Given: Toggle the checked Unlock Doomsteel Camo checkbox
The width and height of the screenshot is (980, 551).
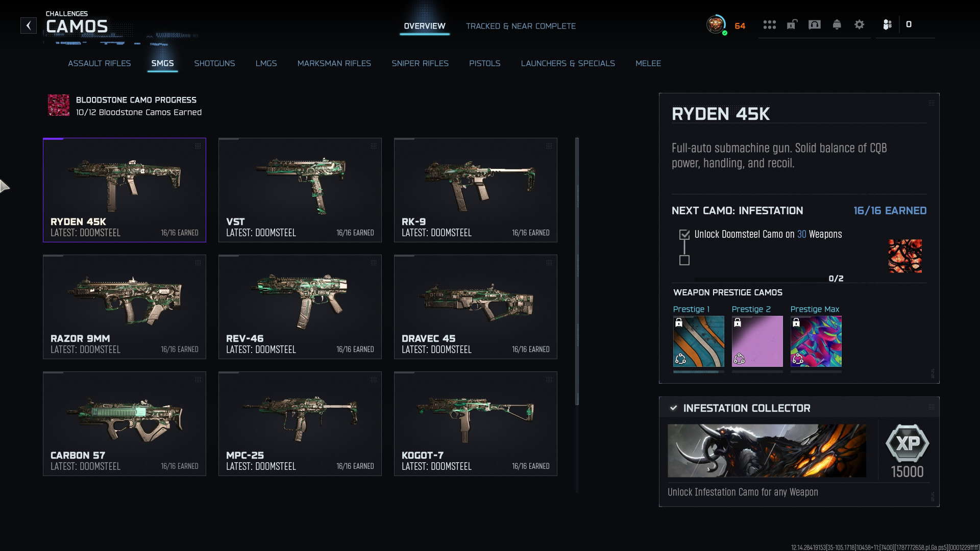Looking at the screenshot, I should click(684, 235).
